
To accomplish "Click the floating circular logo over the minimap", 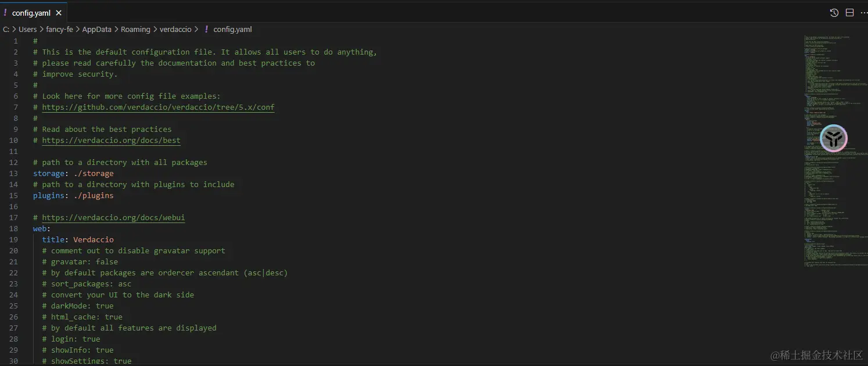I will pyautogui.click(x=834, y=138).
